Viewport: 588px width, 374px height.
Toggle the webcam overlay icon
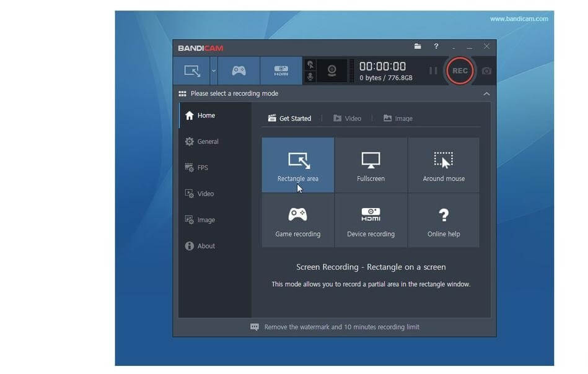pyautogui.click(x=332, y=71)
